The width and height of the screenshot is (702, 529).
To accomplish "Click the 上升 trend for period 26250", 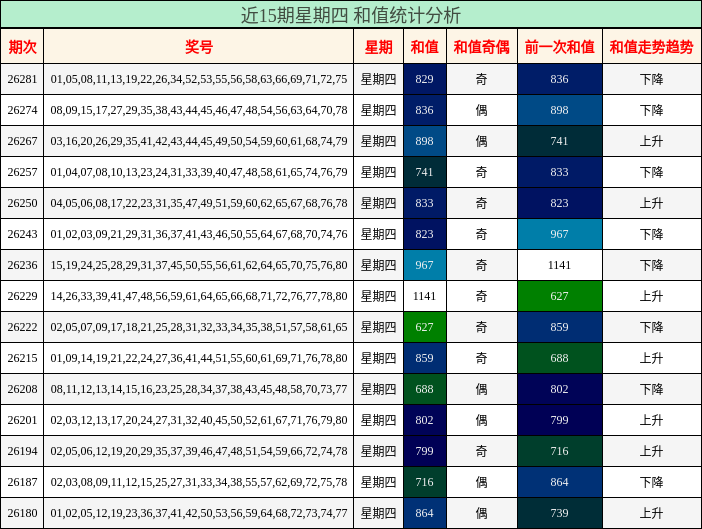I will [x=652, y=203].
